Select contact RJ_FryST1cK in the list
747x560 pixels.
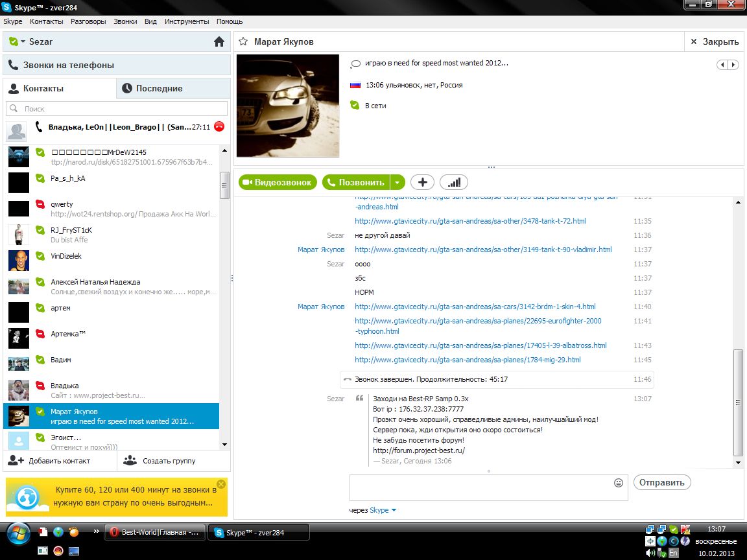click(112, 235)
